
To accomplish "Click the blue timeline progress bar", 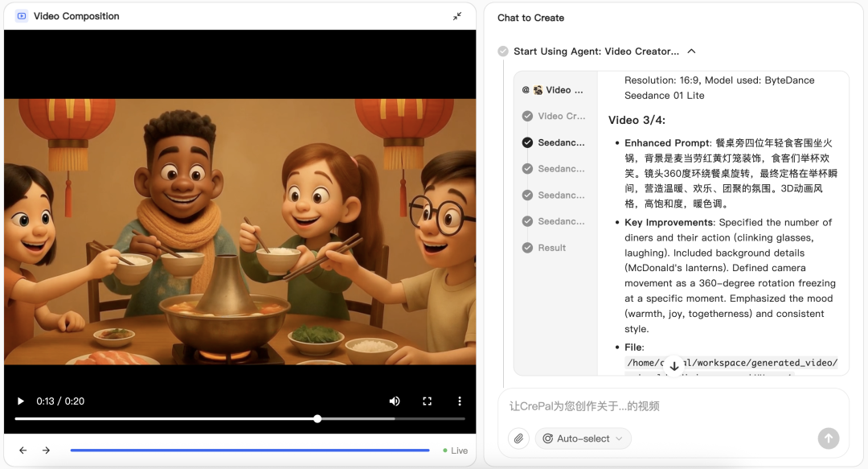I will tap(250, 450).
